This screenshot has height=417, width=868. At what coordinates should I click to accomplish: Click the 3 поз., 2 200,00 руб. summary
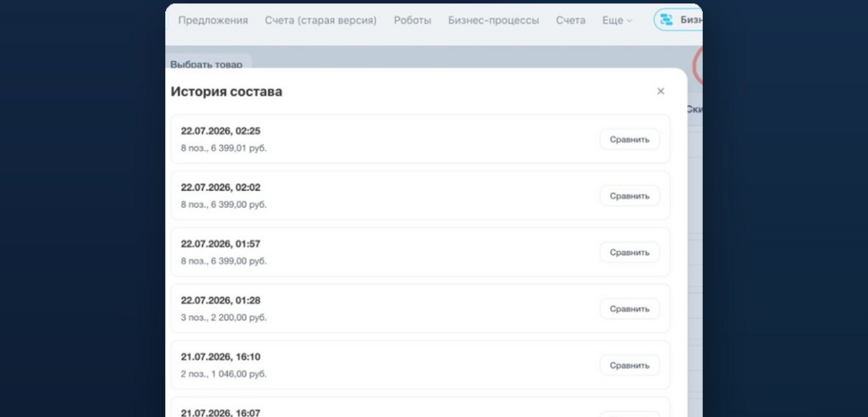click(x=224, y=318)
